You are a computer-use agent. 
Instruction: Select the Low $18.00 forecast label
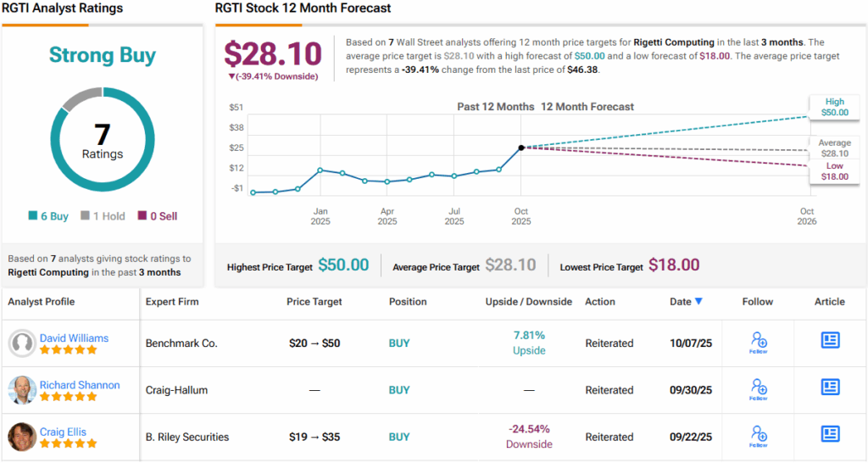pos(833,171)
